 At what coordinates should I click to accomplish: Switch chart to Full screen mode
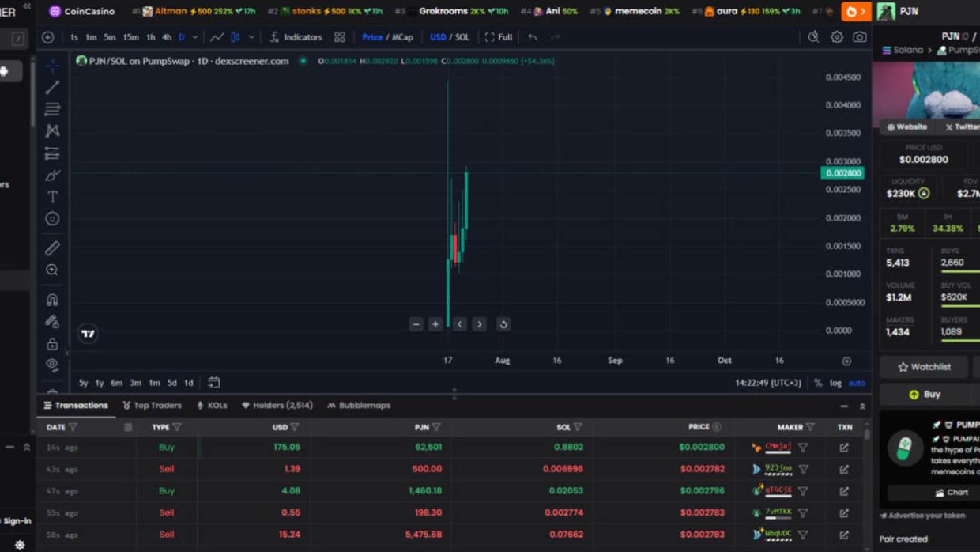click(x=499, y=37)
